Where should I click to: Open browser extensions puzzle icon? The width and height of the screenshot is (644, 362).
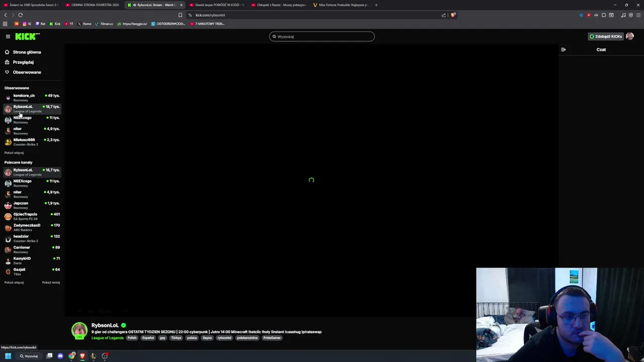[604, 15]
